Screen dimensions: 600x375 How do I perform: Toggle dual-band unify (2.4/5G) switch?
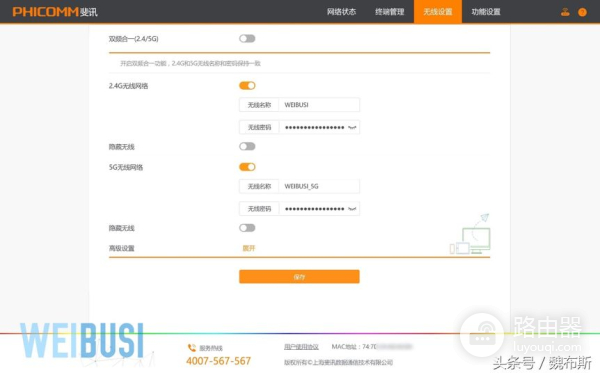pos(247,39)
